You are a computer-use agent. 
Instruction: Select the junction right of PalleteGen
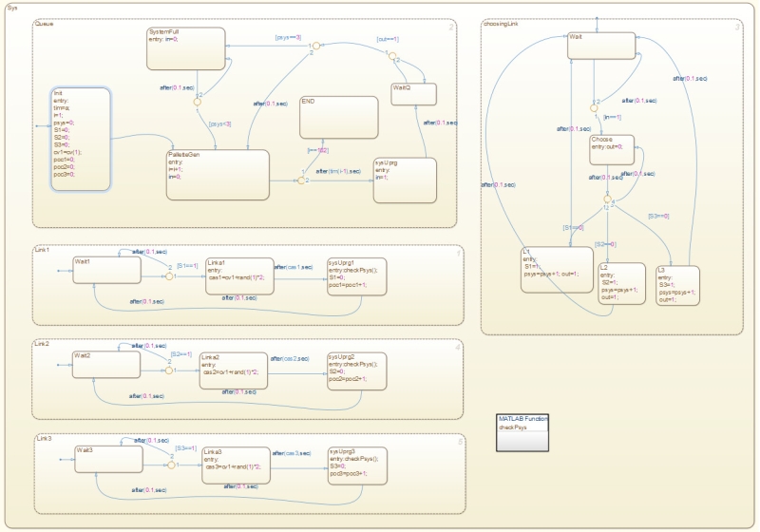coord(301,180)
